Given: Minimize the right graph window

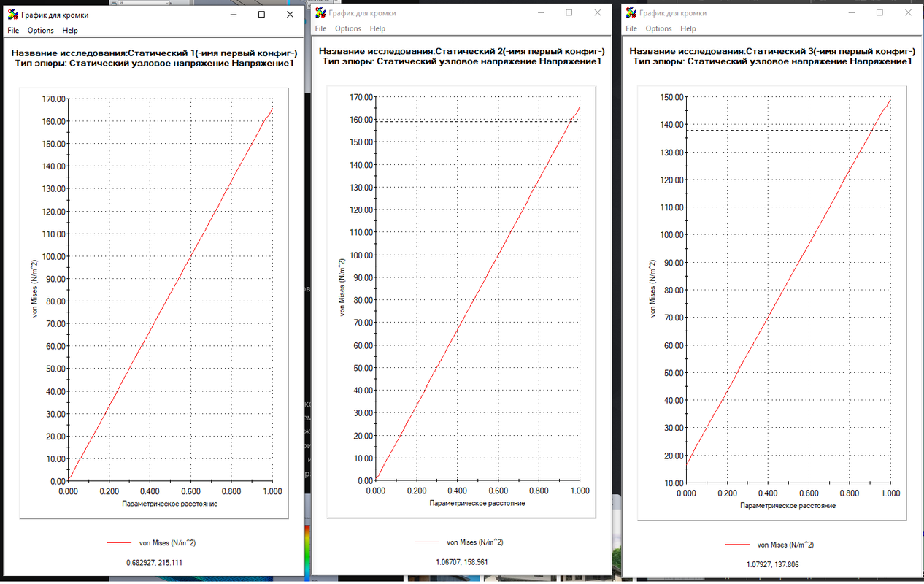Looking at the screenshot, I should click(852, 13).
